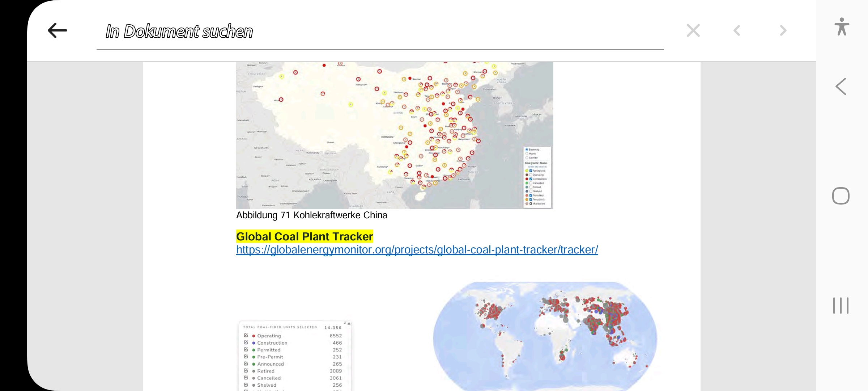Go to previous search result chevron
This screenshot has width=868, height=391.
tap(737, 30)
